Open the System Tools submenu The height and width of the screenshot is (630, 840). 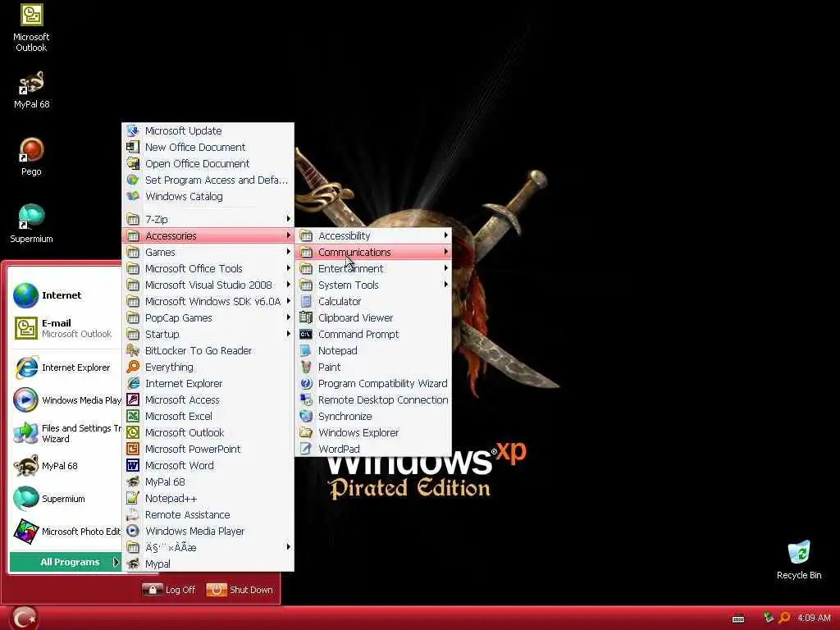coord(373,285)
